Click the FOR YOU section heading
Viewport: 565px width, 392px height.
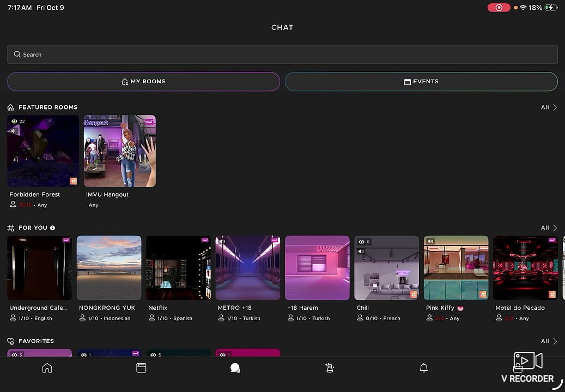tap(33, 228)
